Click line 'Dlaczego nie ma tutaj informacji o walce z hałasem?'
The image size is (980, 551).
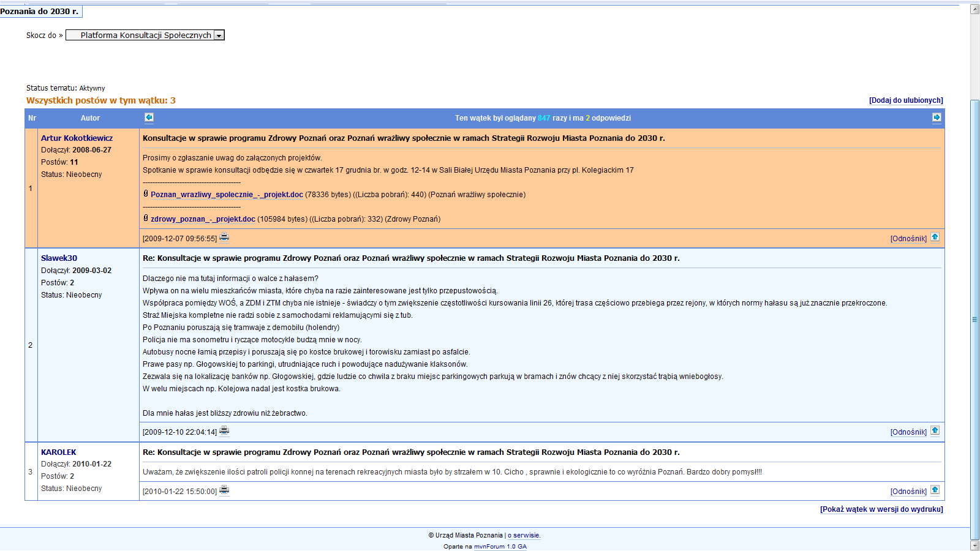click(x=230, y=279)
